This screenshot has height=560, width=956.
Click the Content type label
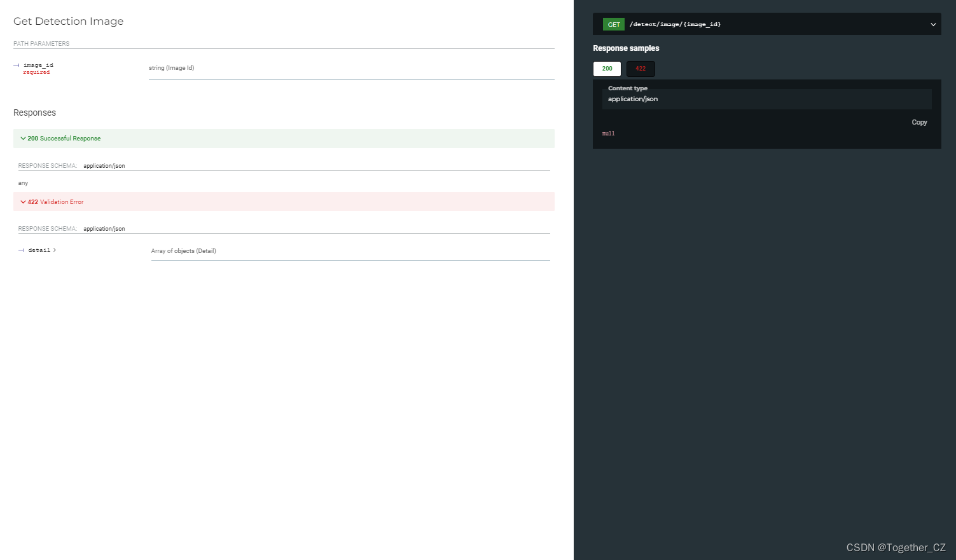click(628, 88)
